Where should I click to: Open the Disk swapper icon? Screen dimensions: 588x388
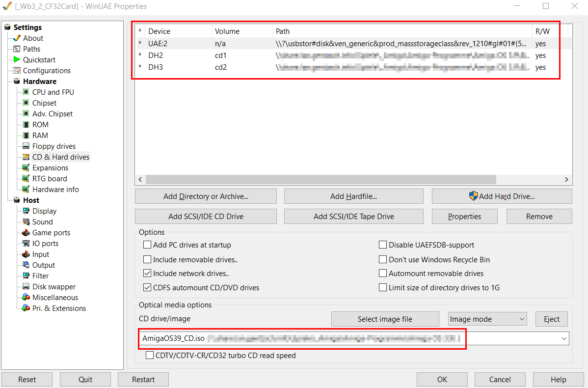[x=26, y=287]
